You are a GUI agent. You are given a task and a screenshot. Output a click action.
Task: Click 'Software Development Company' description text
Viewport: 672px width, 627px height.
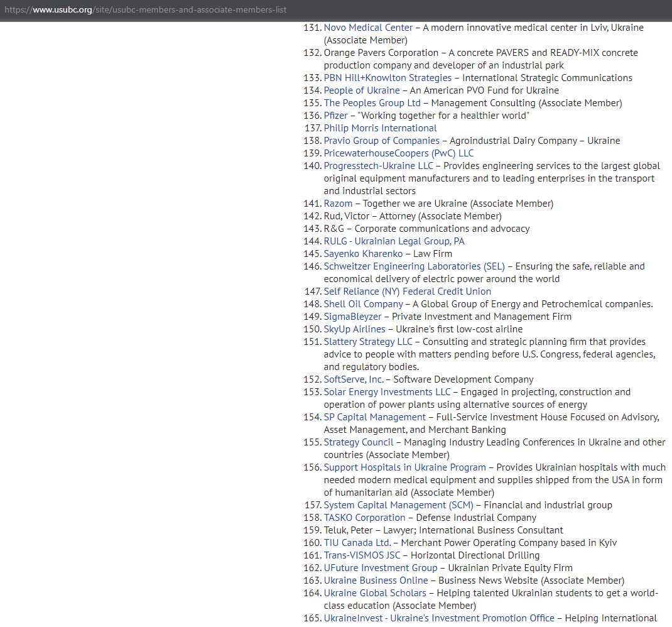pos(463,379)
